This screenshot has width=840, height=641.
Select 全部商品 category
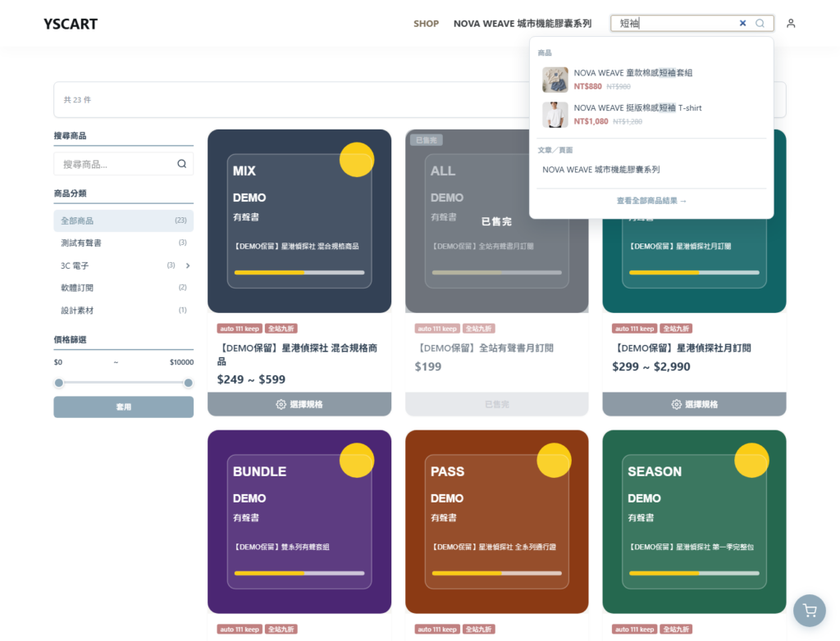[123, 220]
